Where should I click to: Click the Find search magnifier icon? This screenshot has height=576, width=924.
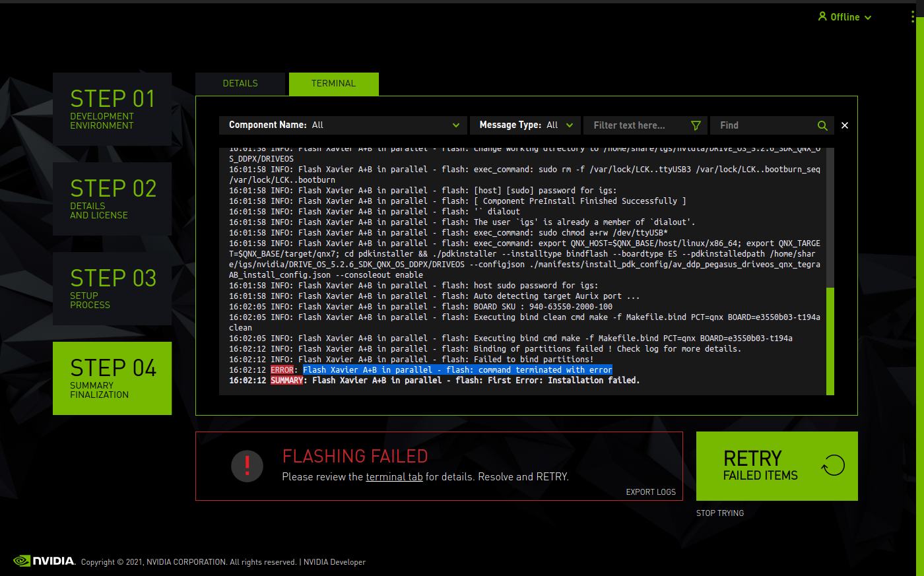[x=822, y=125]
